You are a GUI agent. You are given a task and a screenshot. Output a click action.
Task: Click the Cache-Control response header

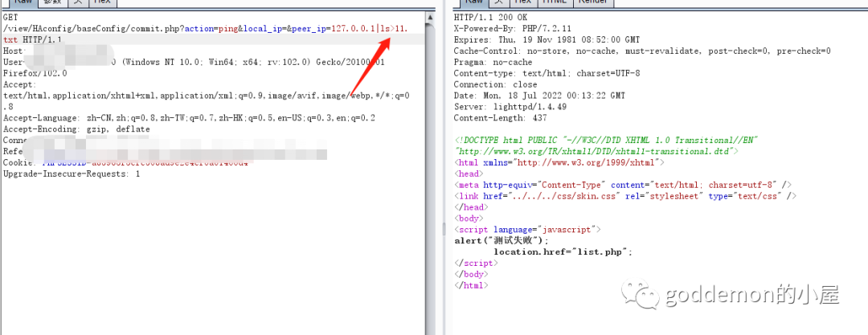coord(641,51)
